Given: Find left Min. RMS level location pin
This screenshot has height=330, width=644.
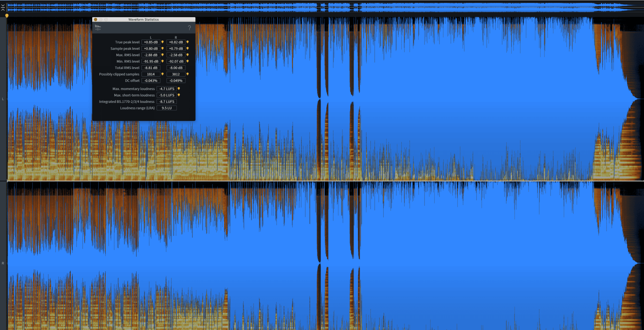Looking at the screenshot, I should (162, 61).
